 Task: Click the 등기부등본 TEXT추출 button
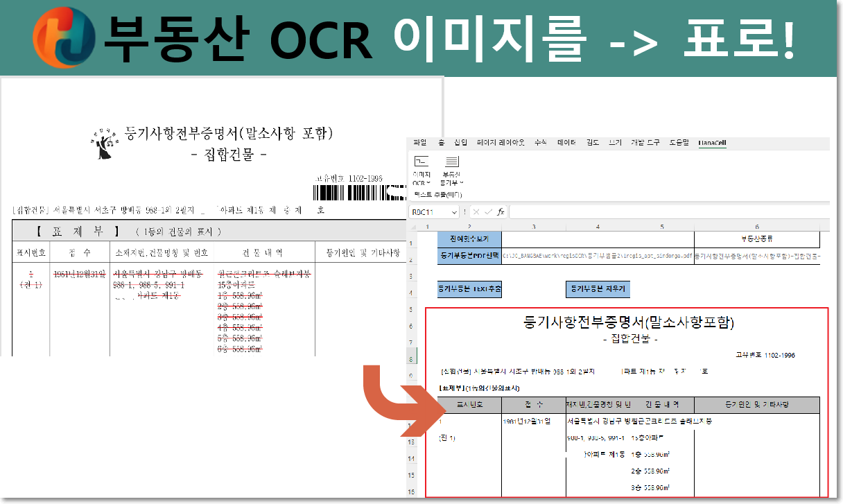(469, 289)
